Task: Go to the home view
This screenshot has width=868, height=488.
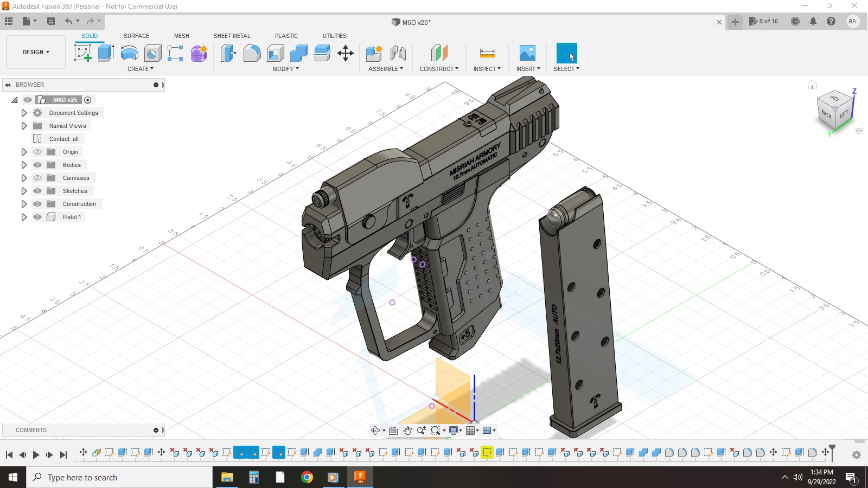Action: pyautogui.click(x=812, y=85)
